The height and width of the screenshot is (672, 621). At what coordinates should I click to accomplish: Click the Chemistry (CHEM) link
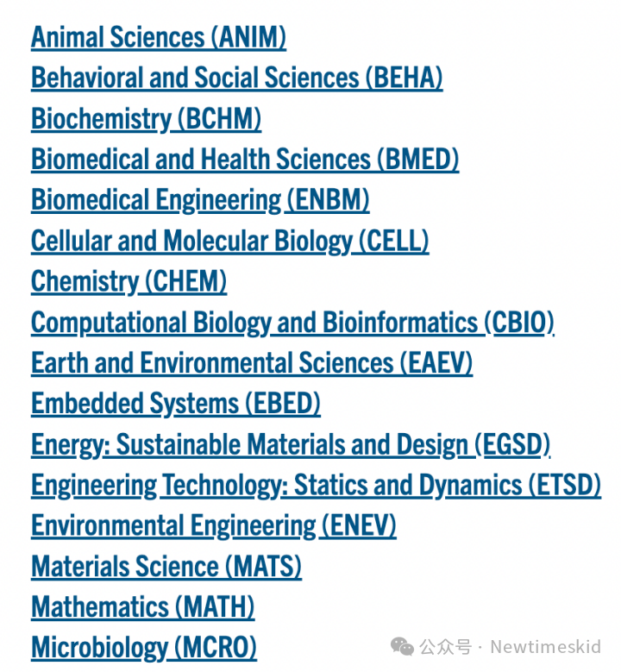(129, 282)
